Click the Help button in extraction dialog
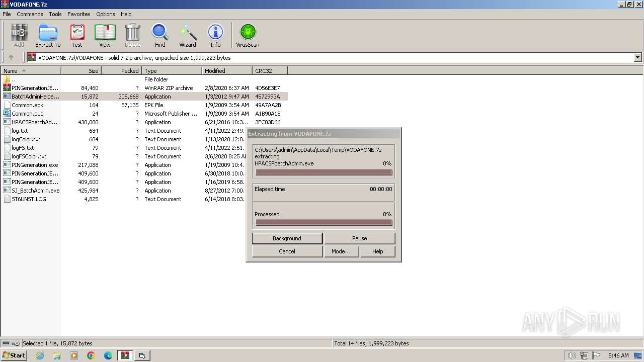 (378, 251)
